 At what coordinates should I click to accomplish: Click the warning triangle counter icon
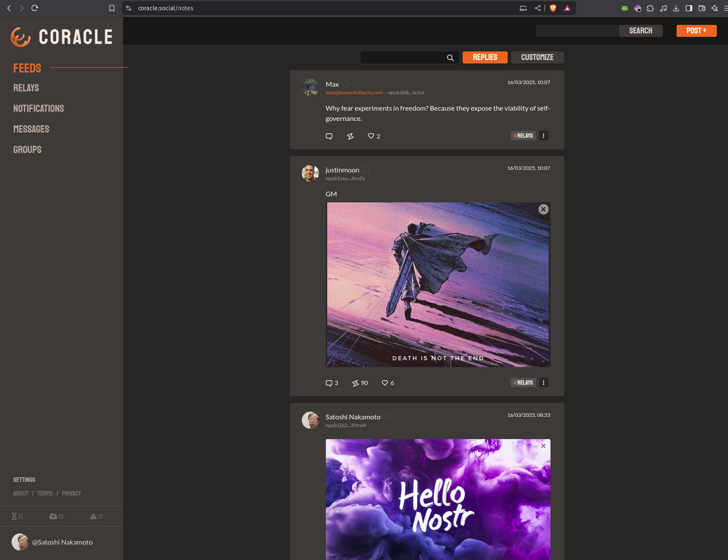coord(93,516)
